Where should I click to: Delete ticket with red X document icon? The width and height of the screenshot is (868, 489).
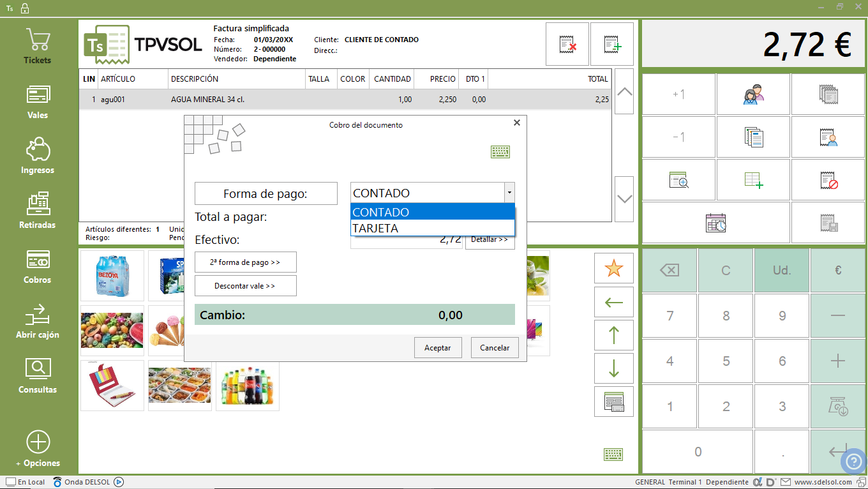[x=567, y=44]
